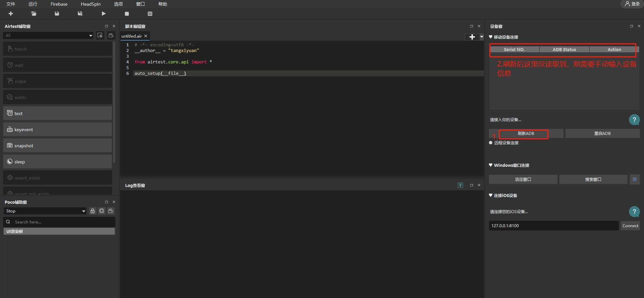This screenshot has width=644, height=298.
Task: Float the Poco辅助窗 panel
Action: (x=106, y=202)
